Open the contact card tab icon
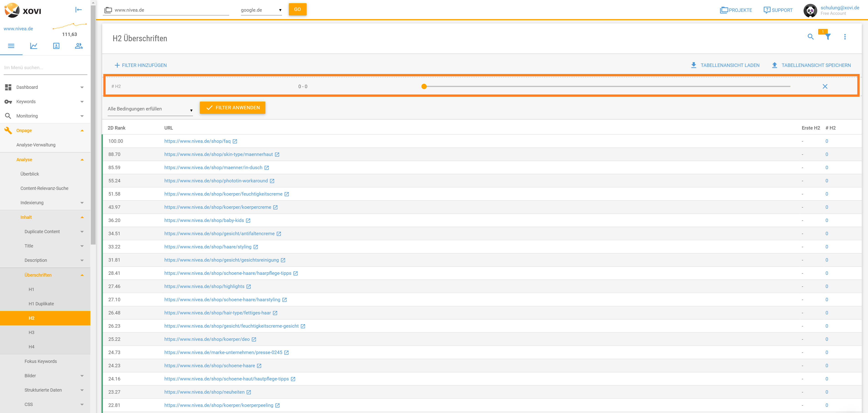868x413 pixels. click(x=56, y=46)
